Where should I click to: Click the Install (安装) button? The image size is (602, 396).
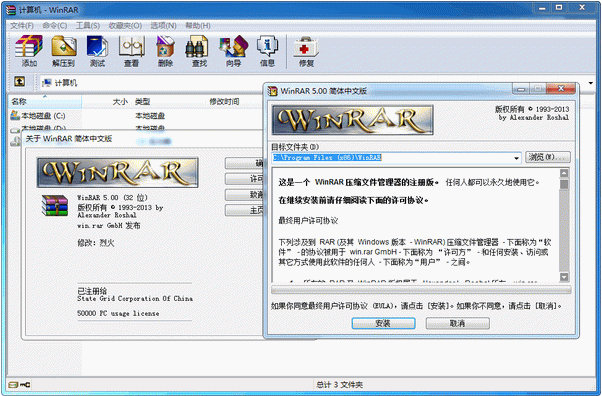click(383, 323)
